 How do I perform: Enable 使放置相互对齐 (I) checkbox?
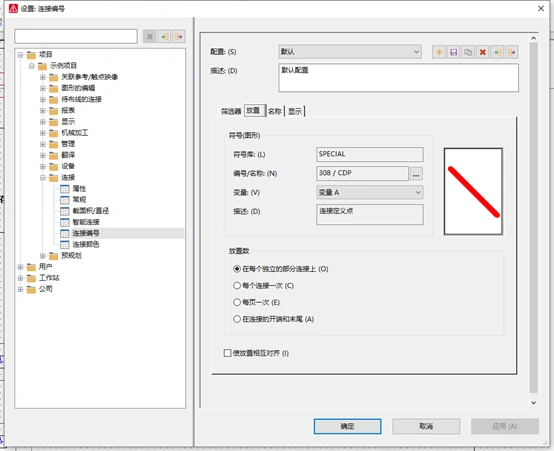pos(228,353)
